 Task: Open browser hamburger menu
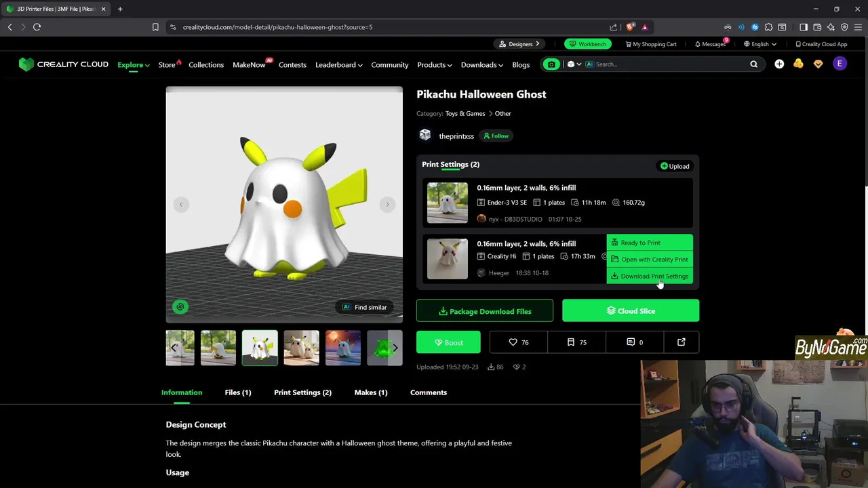857,27
